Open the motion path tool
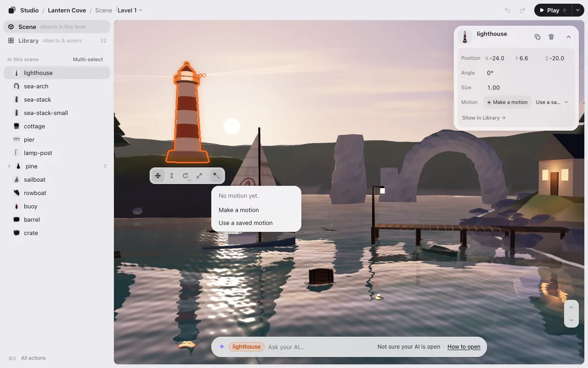This screenshot has height=368, width=588. [x=216, y=176]
